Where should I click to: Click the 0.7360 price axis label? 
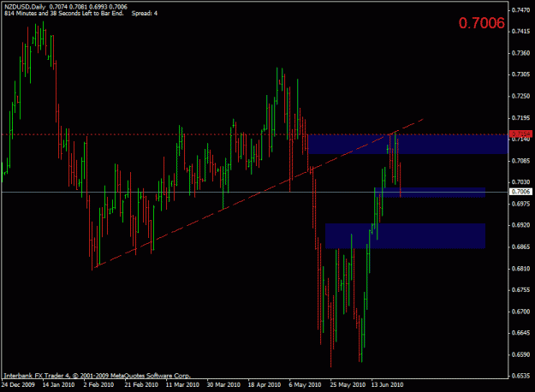point(520,53)
